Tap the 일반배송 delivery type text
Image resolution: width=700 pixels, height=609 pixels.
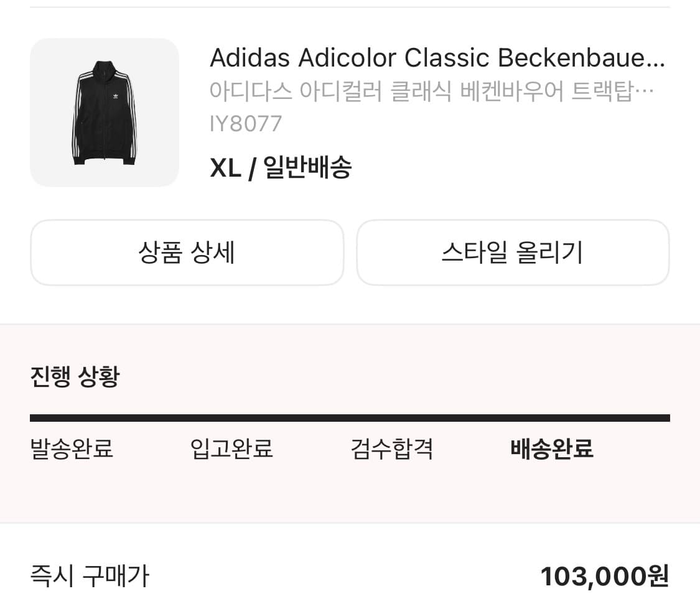click(307, 168)
